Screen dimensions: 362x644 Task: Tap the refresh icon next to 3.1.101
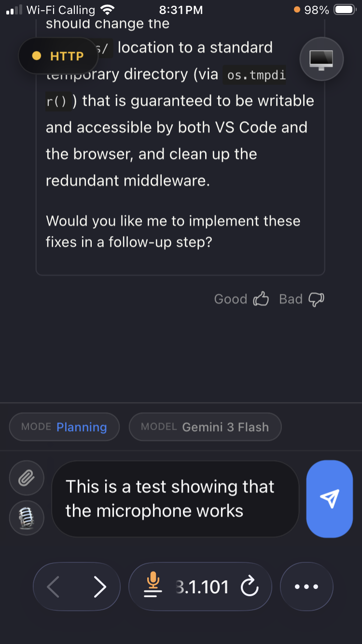tap(250, 587)
